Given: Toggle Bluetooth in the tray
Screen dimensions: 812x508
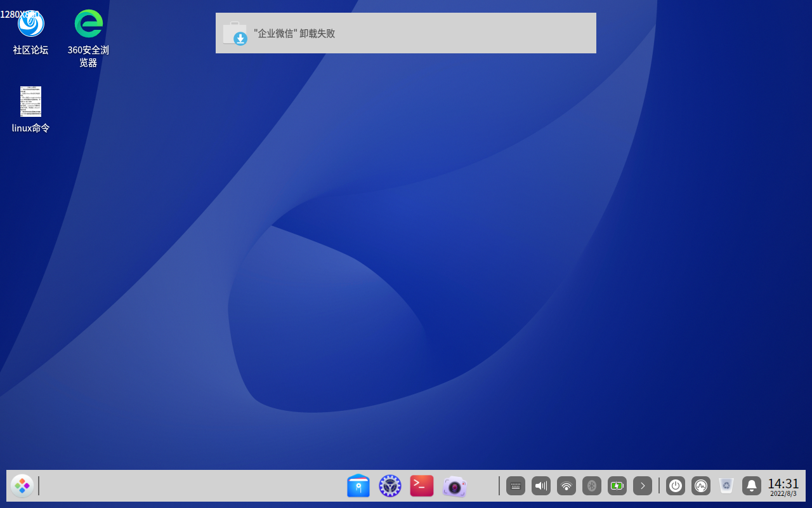Looking at the screenshot, I should (x=591, y=486).
